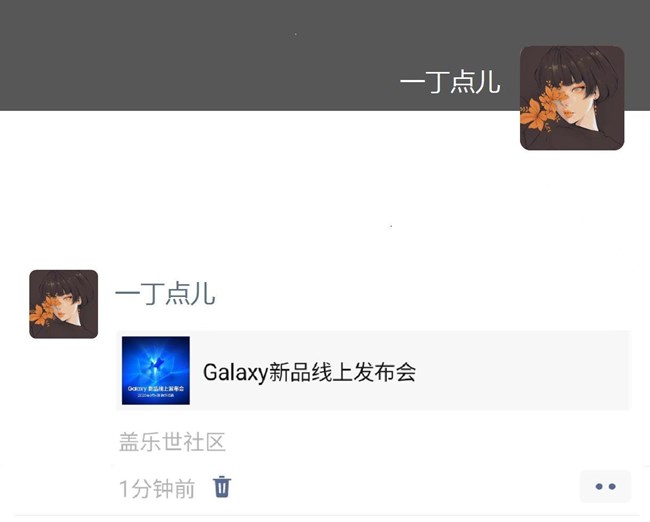Image resolution: width=650 pixels, height=522 pixels.
Task: Open the blue Galaxy event thumbnail
Action: pyautogui.click(x=156, y=370)
